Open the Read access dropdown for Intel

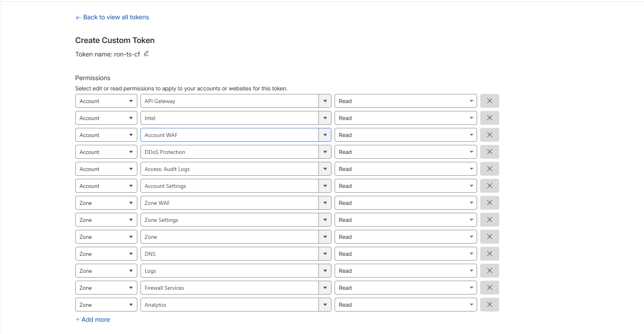(x=405, y=118)
